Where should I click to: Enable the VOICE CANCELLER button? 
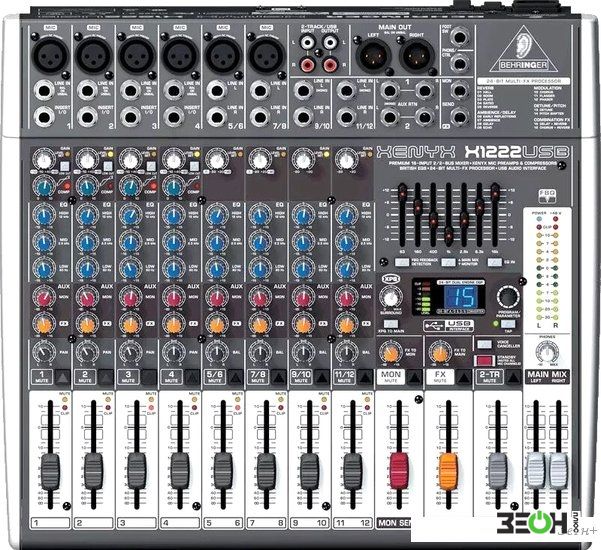pyautogui.click(x=484, y=344)
